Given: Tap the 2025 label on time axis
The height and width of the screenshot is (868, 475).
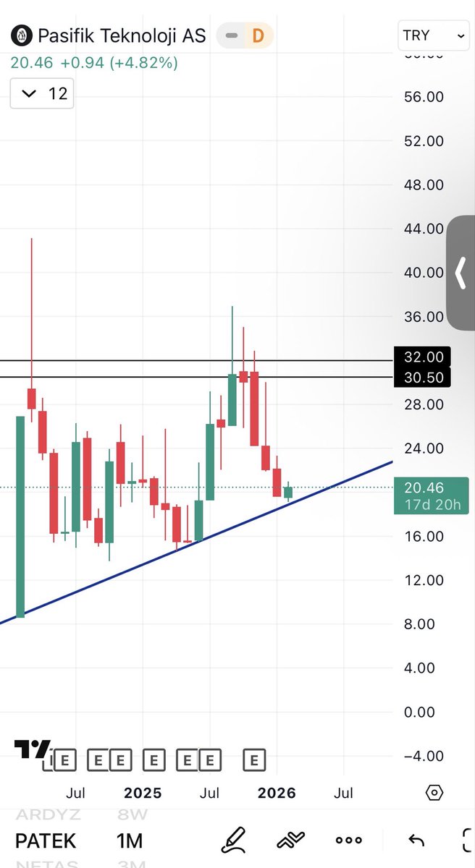Looking at the screenshot, I should (142, 793).
